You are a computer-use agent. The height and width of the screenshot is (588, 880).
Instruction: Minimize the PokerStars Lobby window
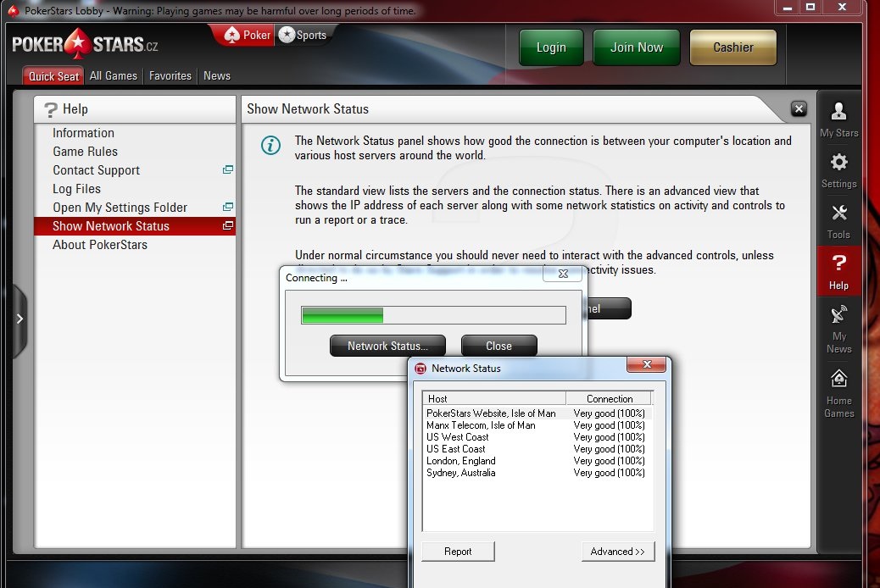[788, 8]
